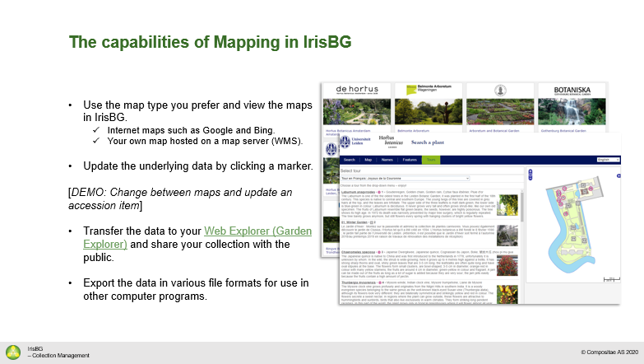Image resolution: width=644 pixels, height=364 pixels.
Task: View the Laburnum yellow flowers thumbnail
Action: 507,205
